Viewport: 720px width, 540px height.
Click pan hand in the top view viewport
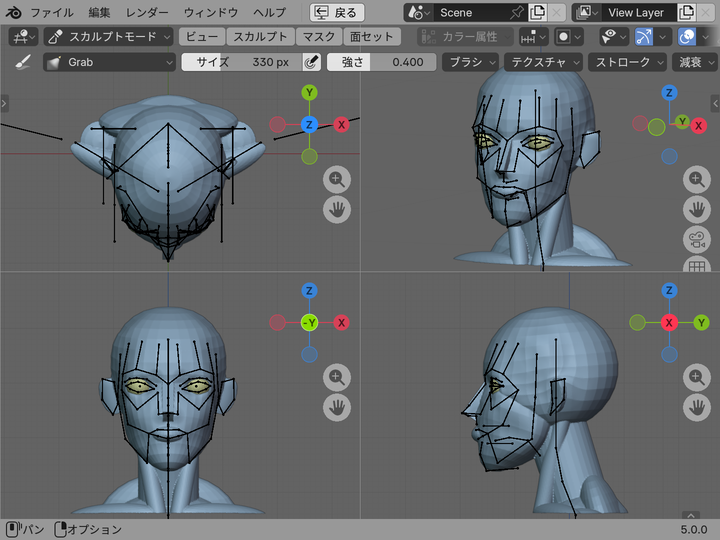(337, 209)
